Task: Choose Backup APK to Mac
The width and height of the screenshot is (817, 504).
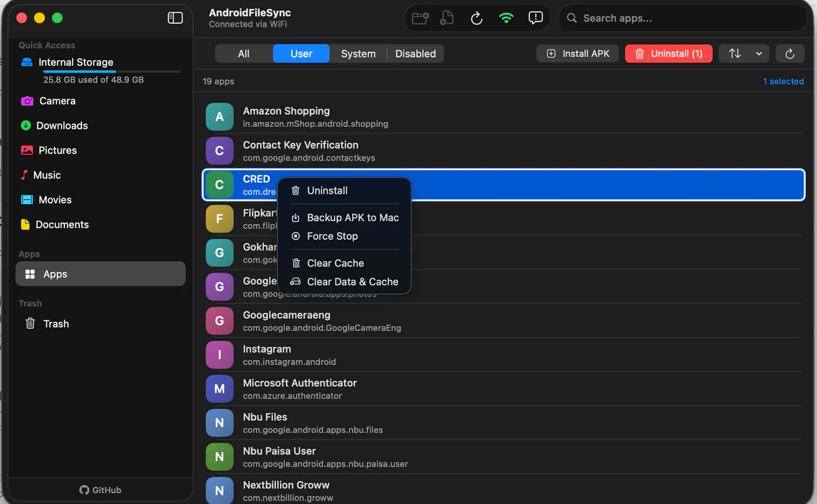Action: (344, 218)
